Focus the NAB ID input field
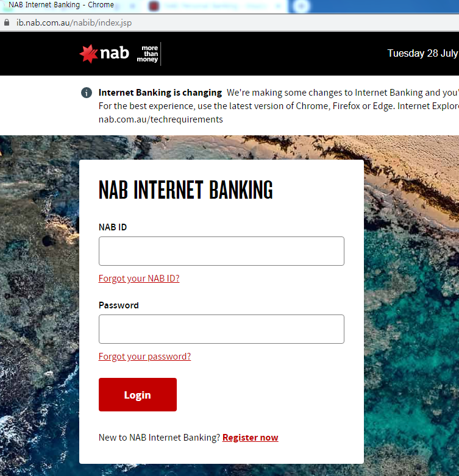The width and height of the screenshot is (459, 476). [221, 251]
